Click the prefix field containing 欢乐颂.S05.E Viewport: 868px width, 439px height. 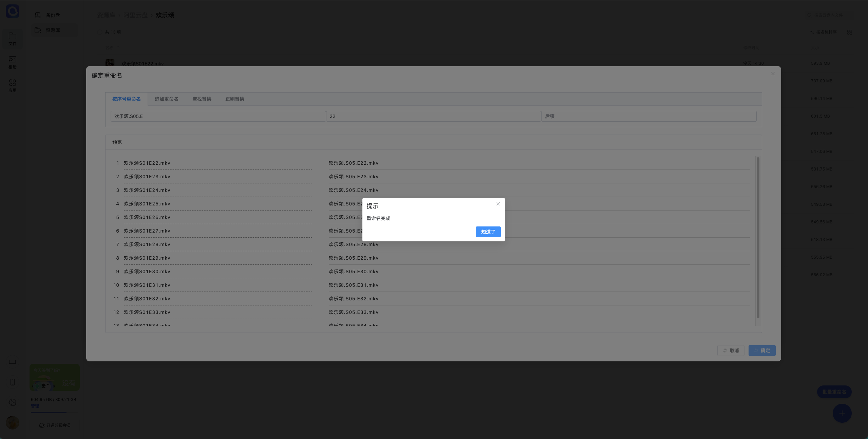(x=218, y=116)
